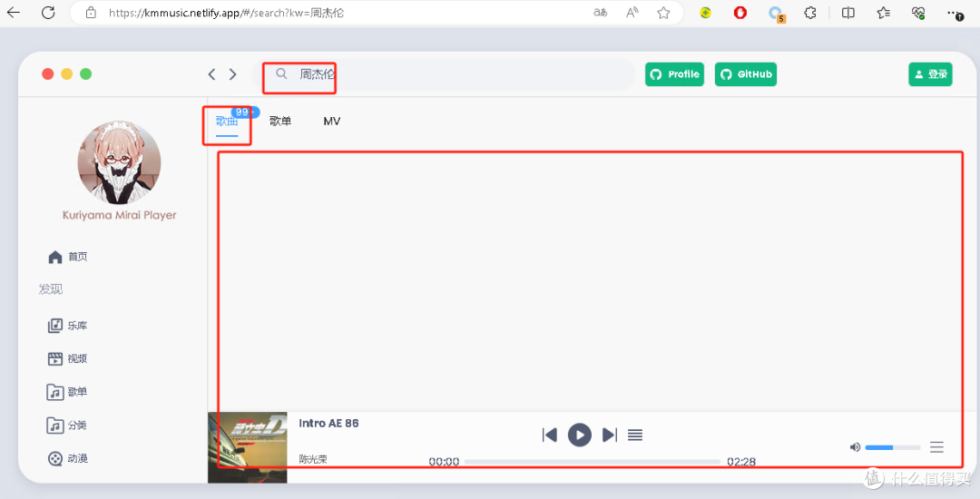Click the player's forward navigation chevron
The width and height of the screenshot is (980, 499).
pos(232,74)
